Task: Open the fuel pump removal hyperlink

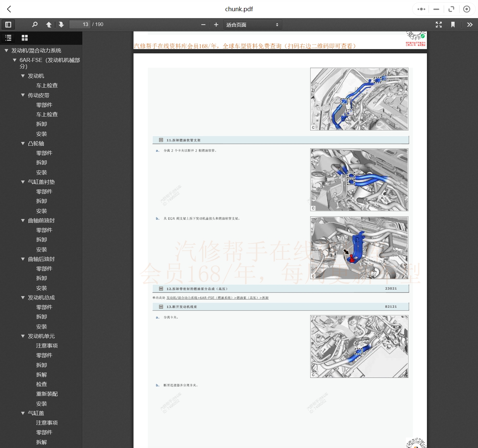Action: (217, 298)
